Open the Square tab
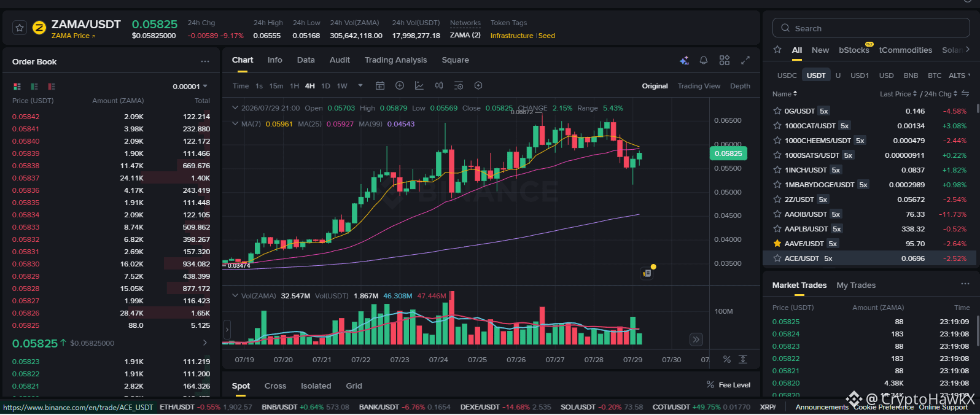The height and width of the screenshot is (415, 980). click(455, 60)
